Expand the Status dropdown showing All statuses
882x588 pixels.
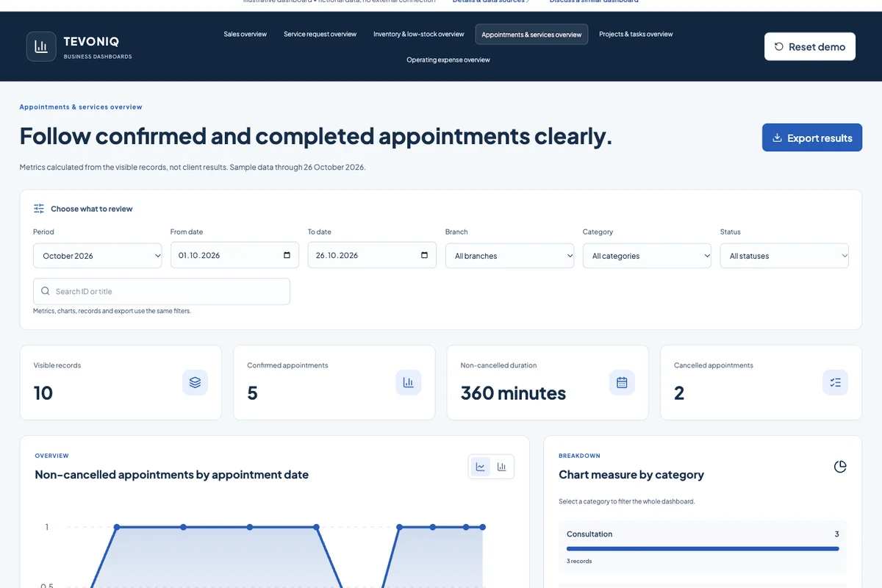pos(784,256)
